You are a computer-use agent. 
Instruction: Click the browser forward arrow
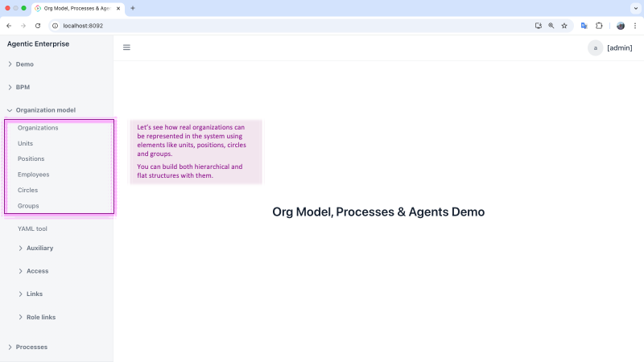pos(23,26)
